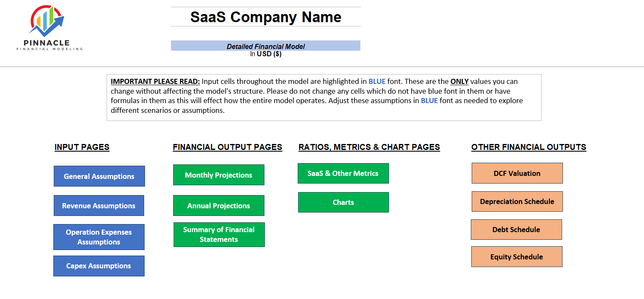Click the USD currency label
This screenshot has width=644, height=299.
[266, 54]
